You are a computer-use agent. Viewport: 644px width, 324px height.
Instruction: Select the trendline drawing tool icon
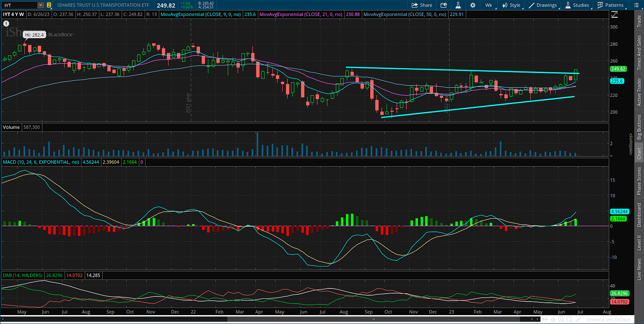coord(579,319)
